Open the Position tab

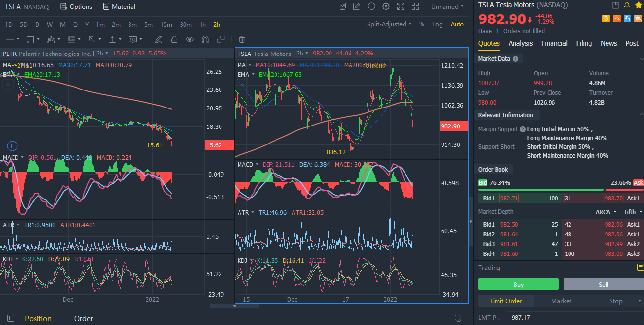(38, 319)
